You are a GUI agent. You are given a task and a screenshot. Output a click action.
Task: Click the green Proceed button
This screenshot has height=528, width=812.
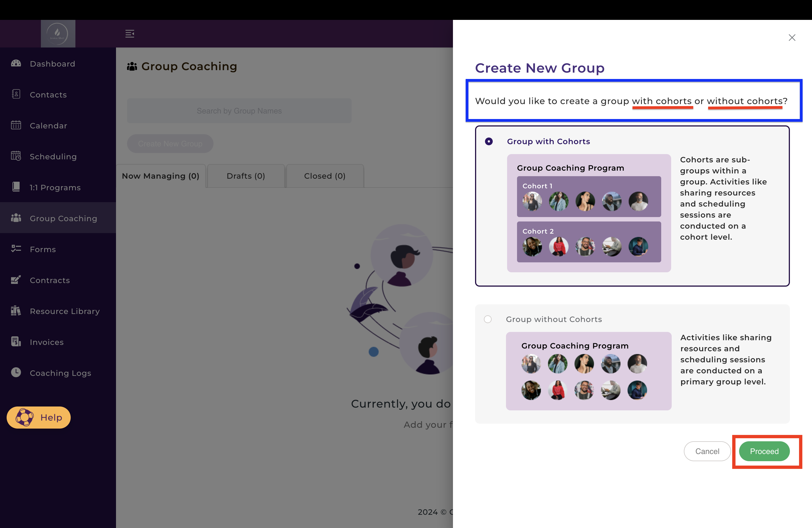tap(764, 451)
